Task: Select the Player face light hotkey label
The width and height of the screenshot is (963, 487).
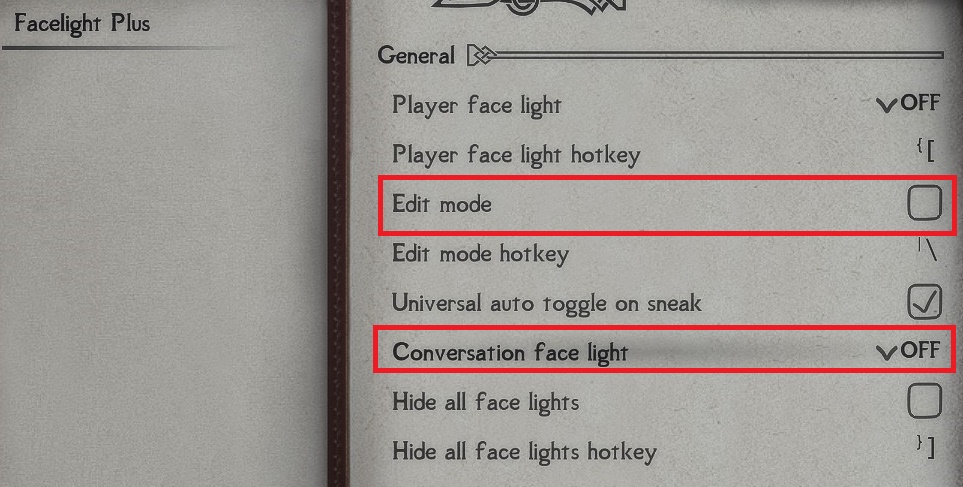Action: (516, 154)
